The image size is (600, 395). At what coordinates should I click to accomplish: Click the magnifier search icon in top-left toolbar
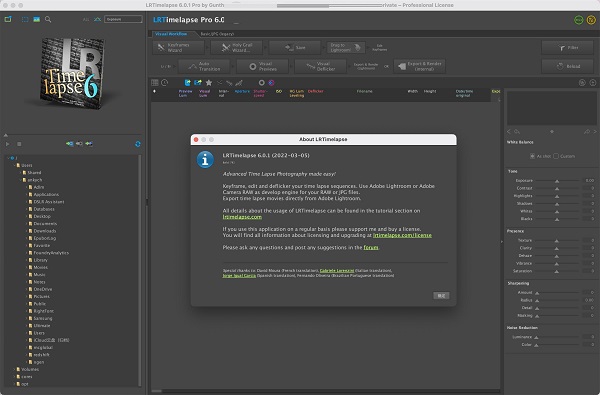48,19
